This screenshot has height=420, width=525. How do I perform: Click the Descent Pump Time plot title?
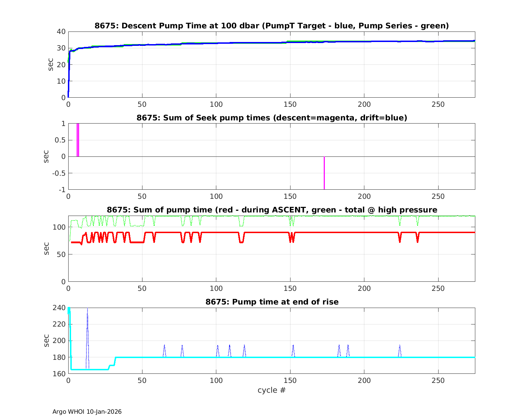(272, 26)
